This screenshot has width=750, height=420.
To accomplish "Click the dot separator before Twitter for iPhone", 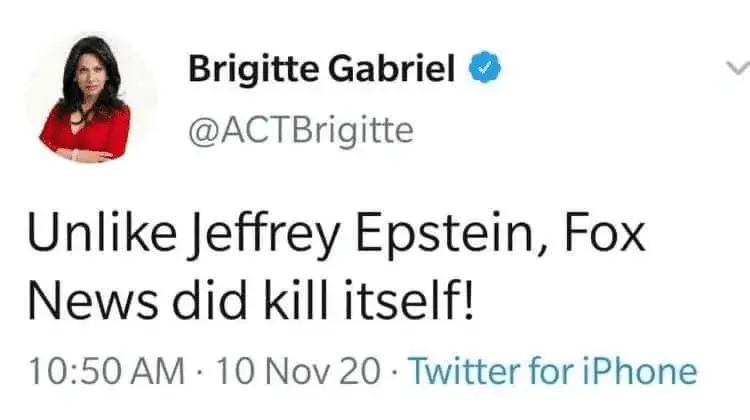I will tap(396, 372).
